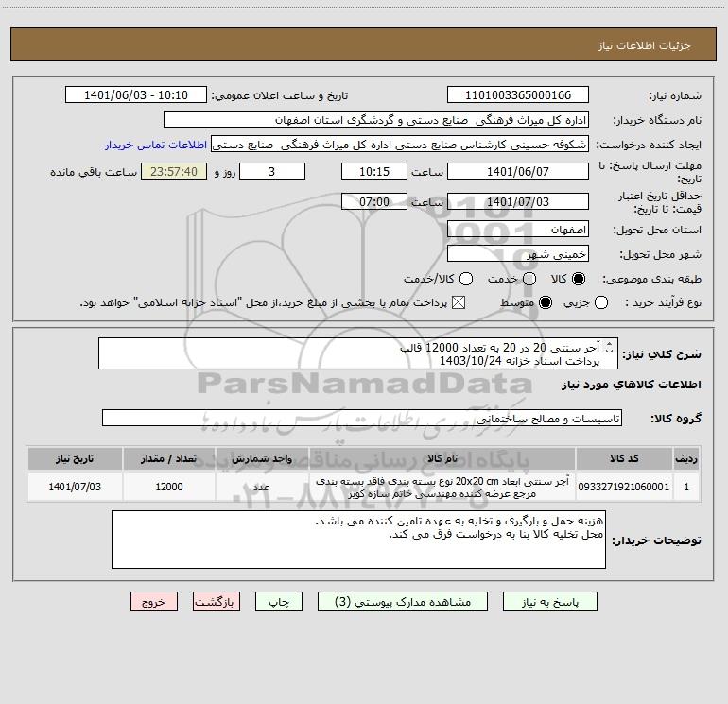Click the scroll arrows in شرح کلی نیاز box
This screenshot has height=704, width=728.
(x=610, y=347)
